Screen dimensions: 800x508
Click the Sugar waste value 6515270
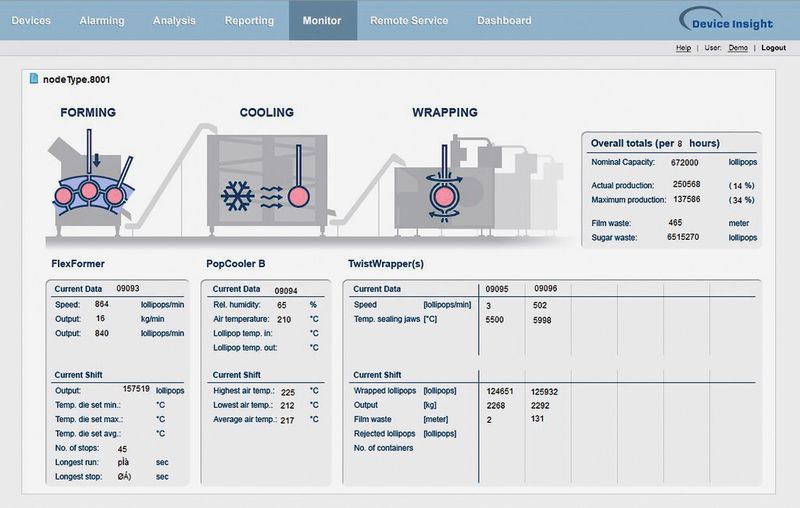tap(683, 237)
